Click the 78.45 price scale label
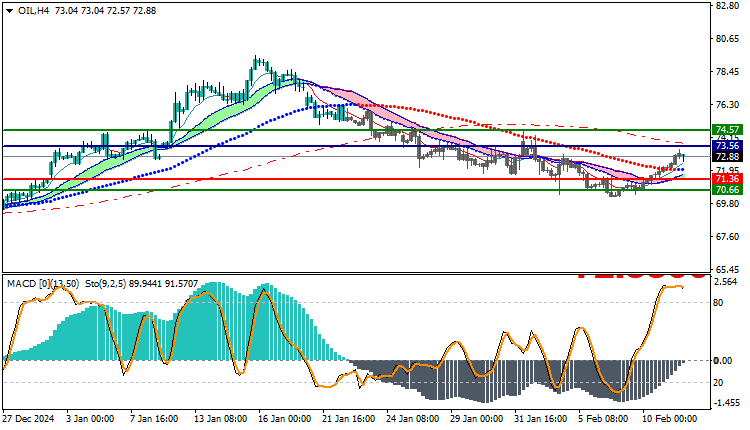750x430 pixels. 728,72
